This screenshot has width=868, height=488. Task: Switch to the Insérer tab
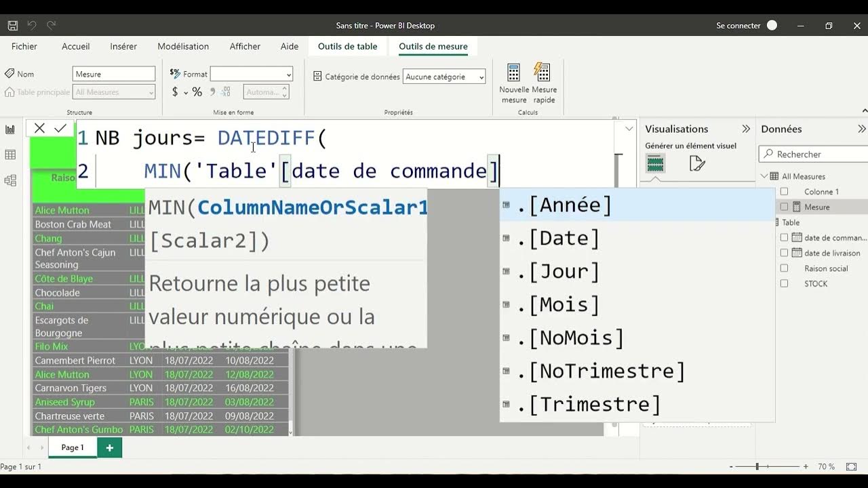click(x=123, y=46)
